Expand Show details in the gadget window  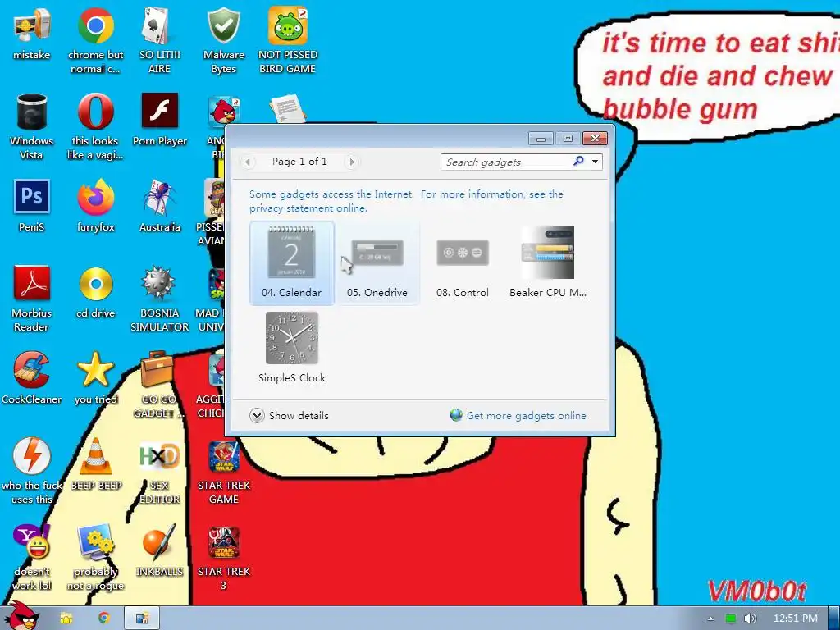coord(289,416)
